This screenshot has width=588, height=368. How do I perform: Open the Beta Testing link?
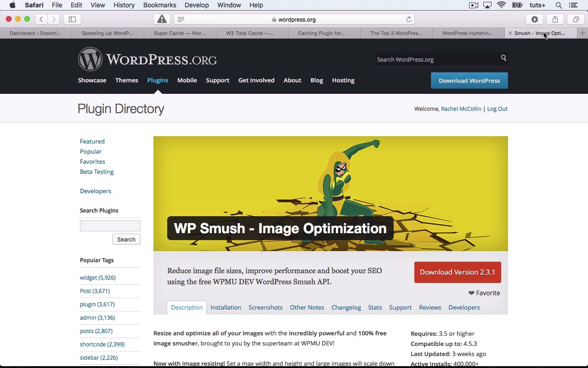97,172
